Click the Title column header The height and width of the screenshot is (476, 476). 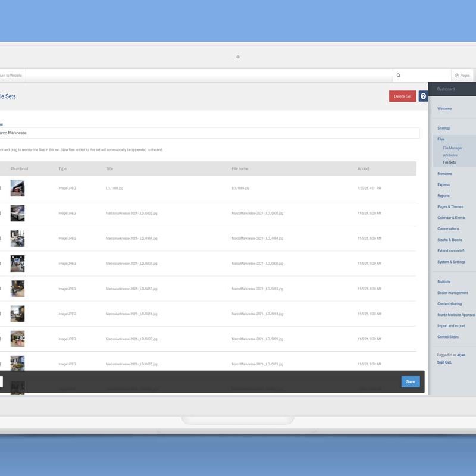click(x=109, y=169)
